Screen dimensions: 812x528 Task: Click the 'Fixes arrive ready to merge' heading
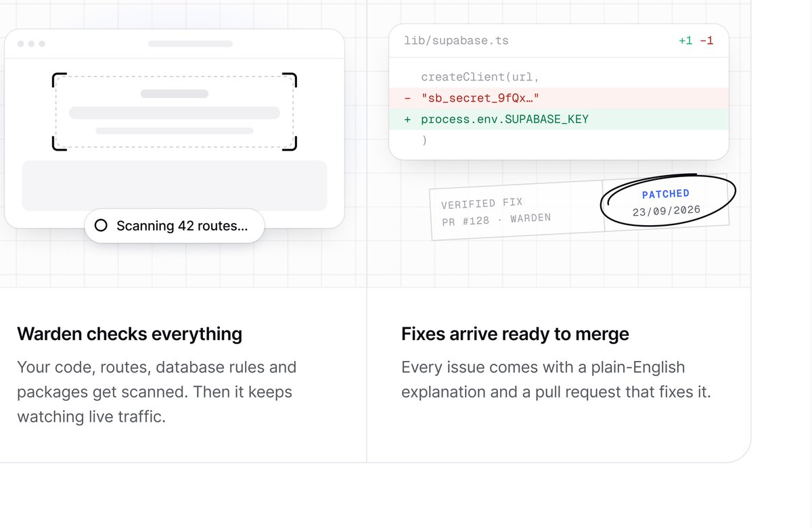(x=515, y=334)
